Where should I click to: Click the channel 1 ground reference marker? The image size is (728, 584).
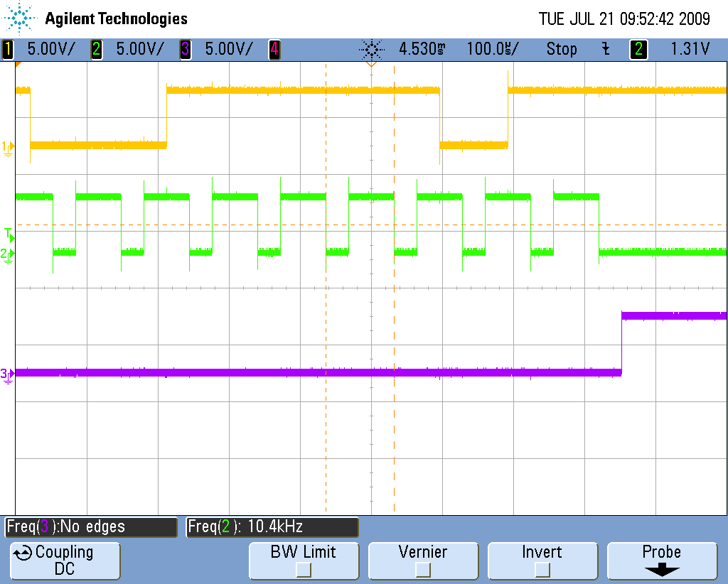[x=8, y=148]
